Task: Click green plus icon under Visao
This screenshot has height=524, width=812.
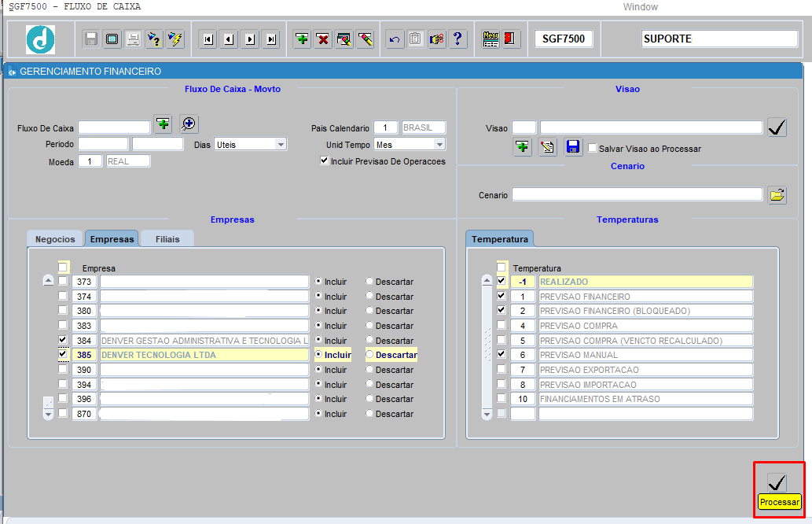Action: 523,147
